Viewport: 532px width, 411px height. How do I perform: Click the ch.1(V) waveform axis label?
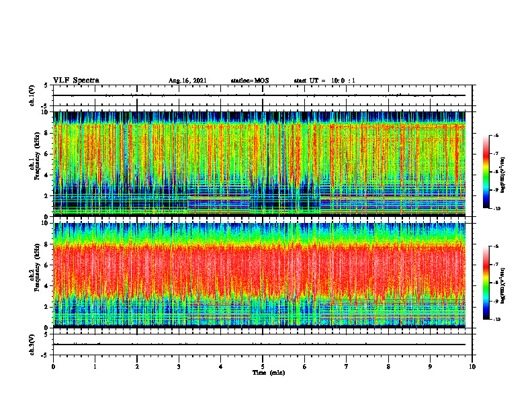32,95
